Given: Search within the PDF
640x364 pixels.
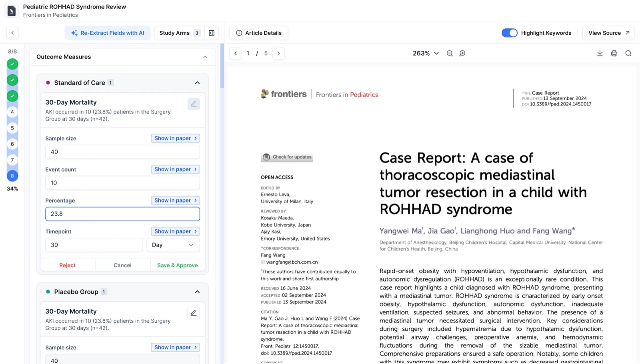Looking at the screenshot, I should tap(628, 53).
